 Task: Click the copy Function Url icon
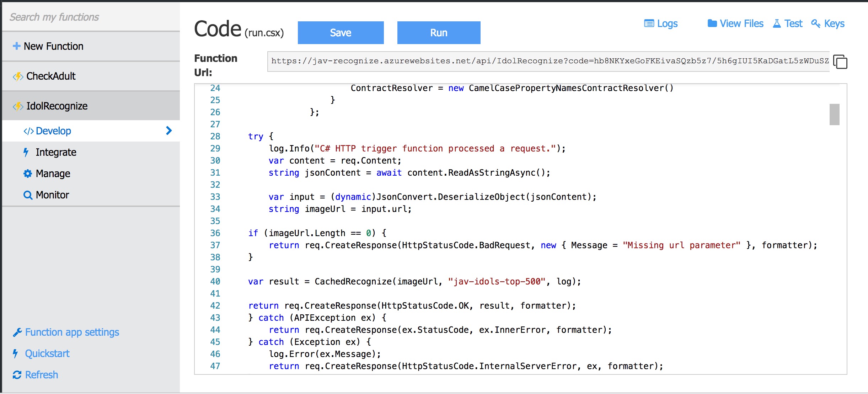click(840, 62)
